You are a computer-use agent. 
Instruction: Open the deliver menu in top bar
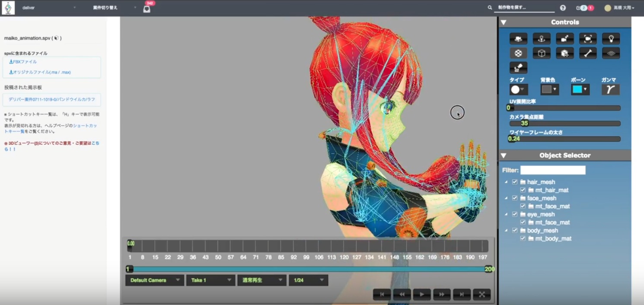[x=48, y=8]
